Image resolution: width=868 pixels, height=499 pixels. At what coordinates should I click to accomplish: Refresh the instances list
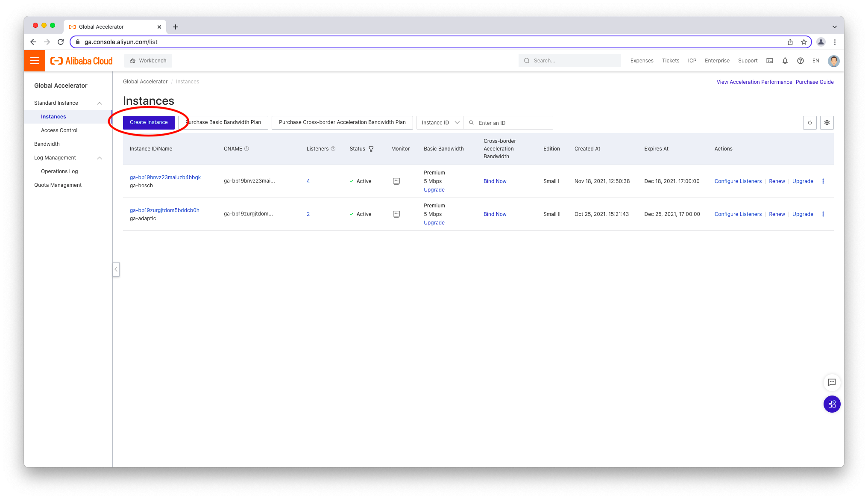tap(810, 123)
